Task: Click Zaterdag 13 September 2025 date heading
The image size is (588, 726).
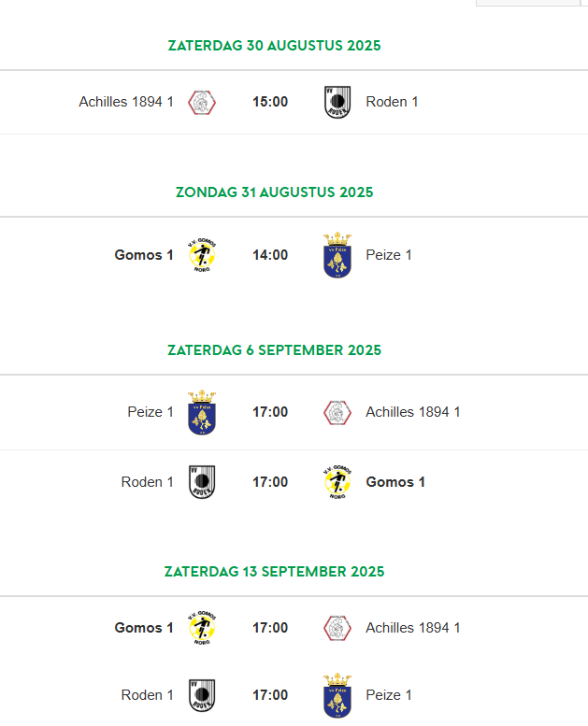Action: 274,572
